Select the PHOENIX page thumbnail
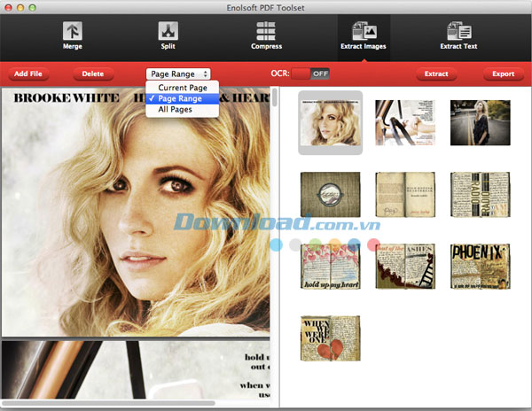 (x=480, y=267)
